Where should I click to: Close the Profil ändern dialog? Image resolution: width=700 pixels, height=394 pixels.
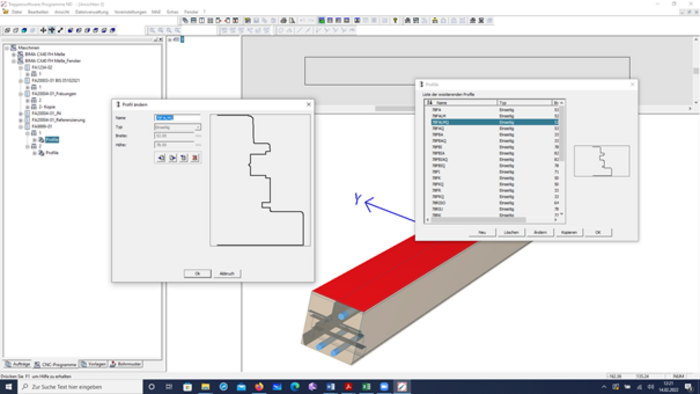308,104
